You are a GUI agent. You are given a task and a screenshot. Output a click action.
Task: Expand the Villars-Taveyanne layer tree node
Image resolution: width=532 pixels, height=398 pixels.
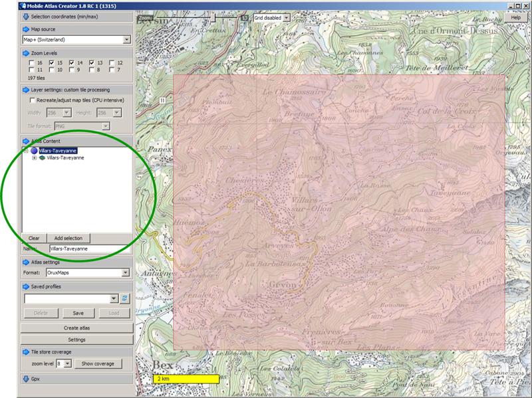[34, 158]
